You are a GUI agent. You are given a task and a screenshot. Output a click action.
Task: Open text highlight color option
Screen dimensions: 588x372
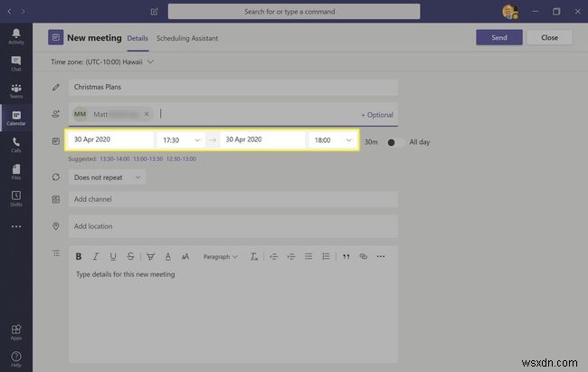tap(150, 256)
